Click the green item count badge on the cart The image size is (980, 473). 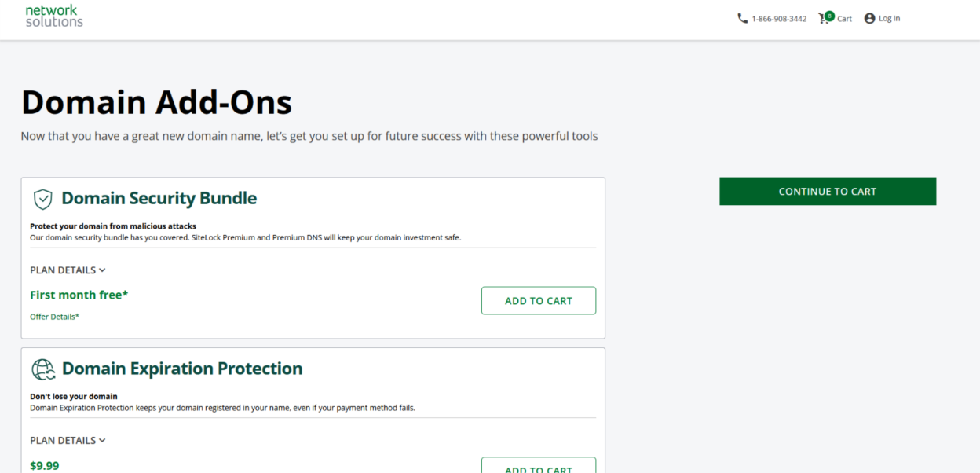[x=828, y=13]
